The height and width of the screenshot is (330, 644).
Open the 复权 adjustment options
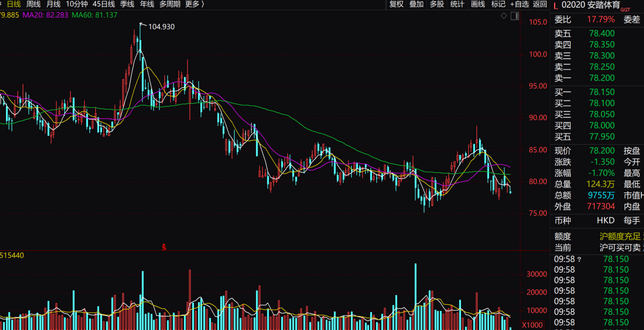tap(396, 4)
